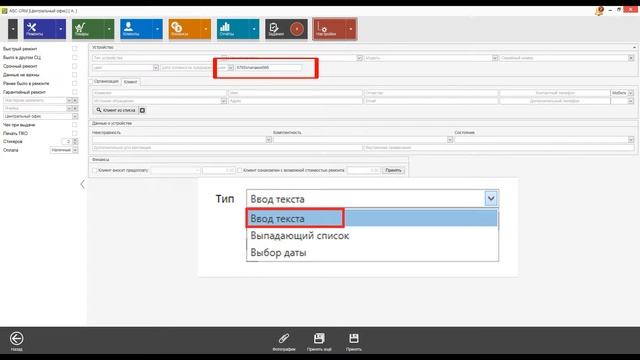Check Клиент ознакомлен с возможной стоимостью ремонта
640x360 pixels.
240,170
